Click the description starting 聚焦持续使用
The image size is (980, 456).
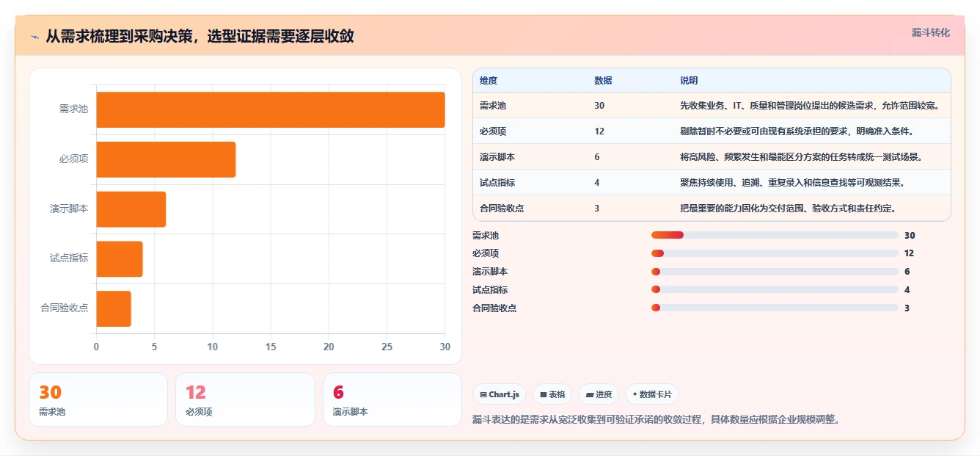pos(792,183)
